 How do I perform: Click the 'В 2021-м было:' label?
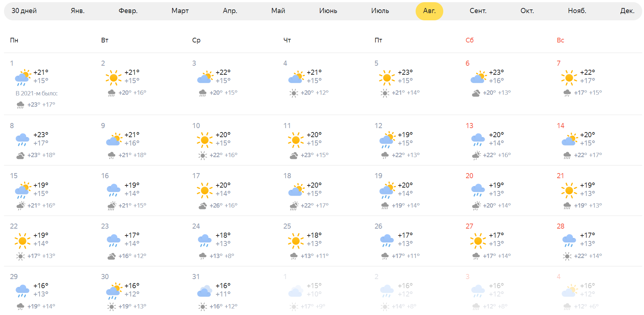point(37,93)
